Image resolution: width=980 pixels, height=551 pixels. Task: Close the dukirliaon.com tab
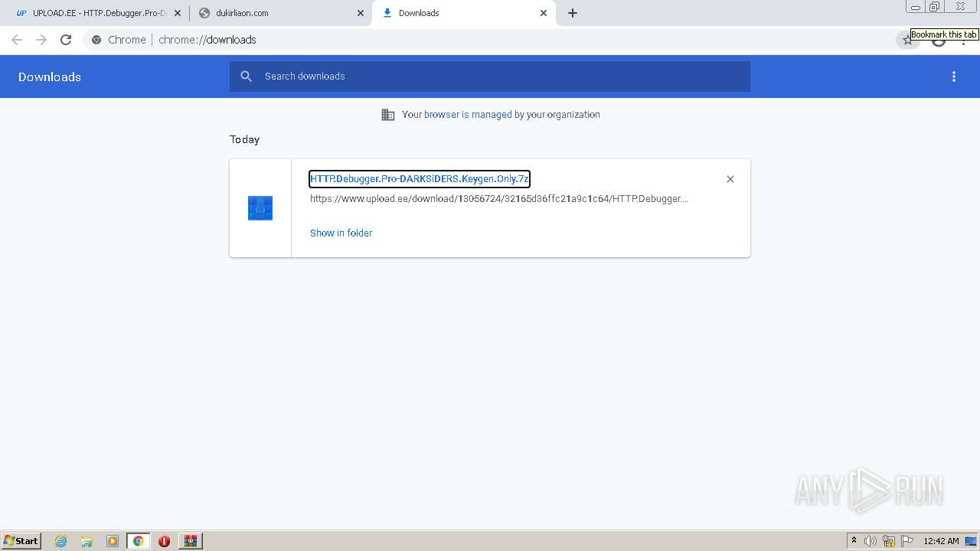[x=361, y=13]
